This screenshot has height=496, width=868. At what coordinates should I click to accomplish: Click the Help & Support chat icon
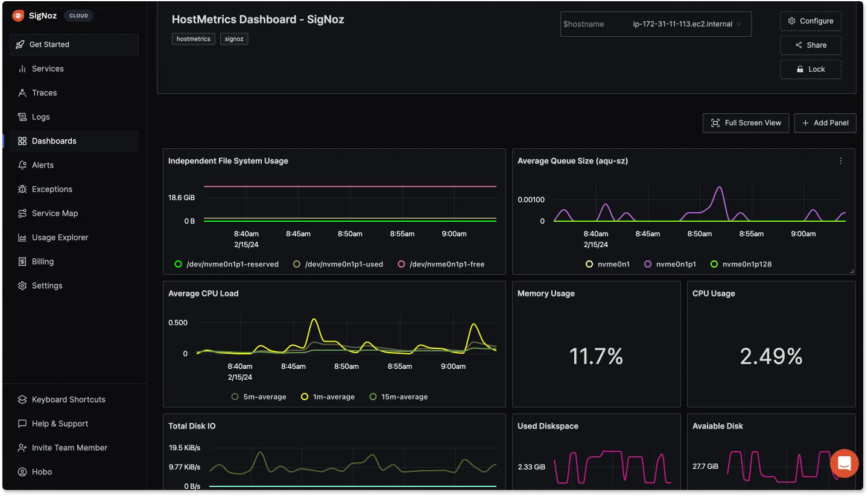tap(22, 424)
